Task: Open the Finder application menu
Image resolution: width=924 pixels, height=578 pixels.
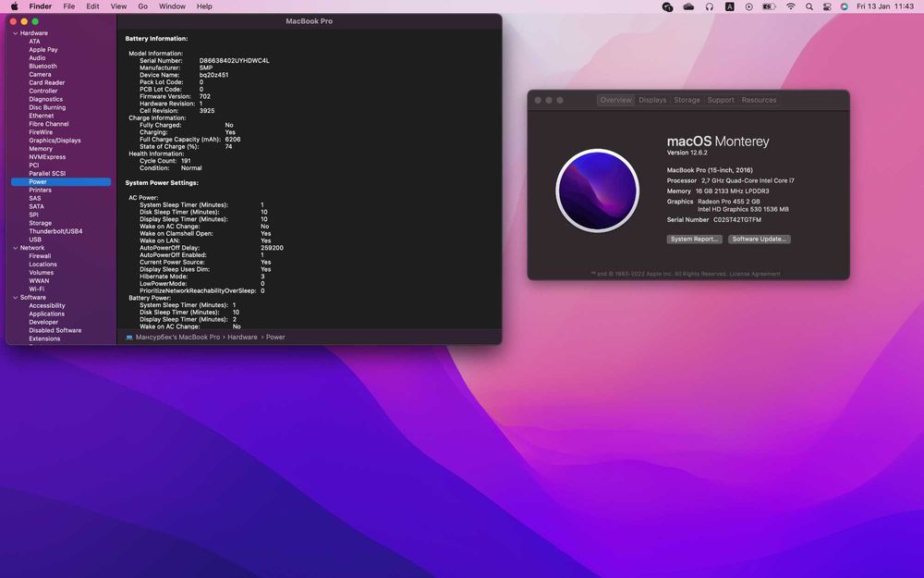Action: [x=41, y=6]
